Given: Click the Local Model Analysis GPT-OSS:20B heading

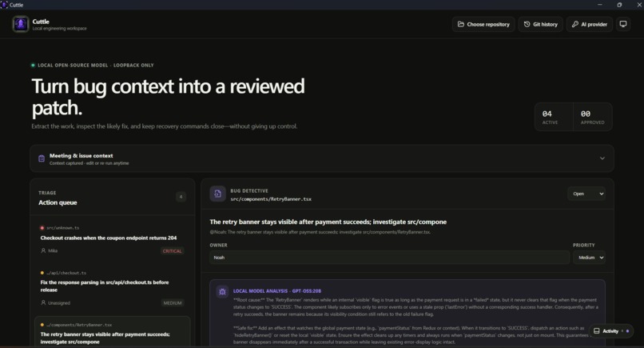Looking at the screenshot, I should (277, 291).
